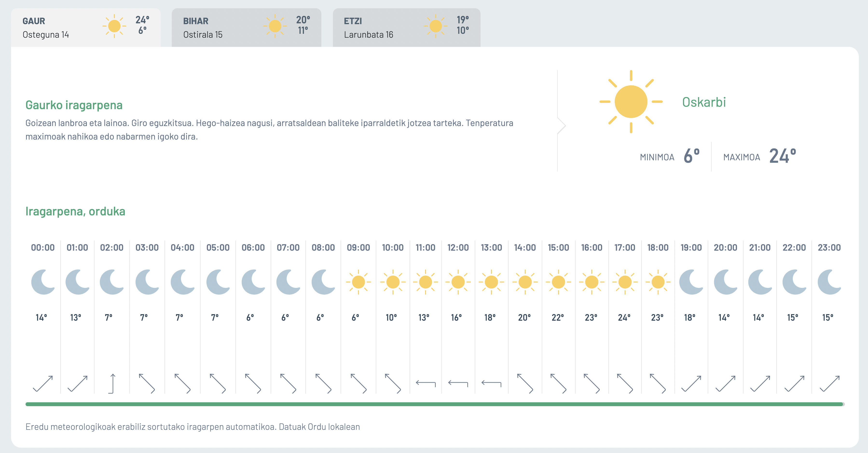Click the 16° temperature at 12:00
Viewport: 868px width, 453px height.
(x=456, y=317)
